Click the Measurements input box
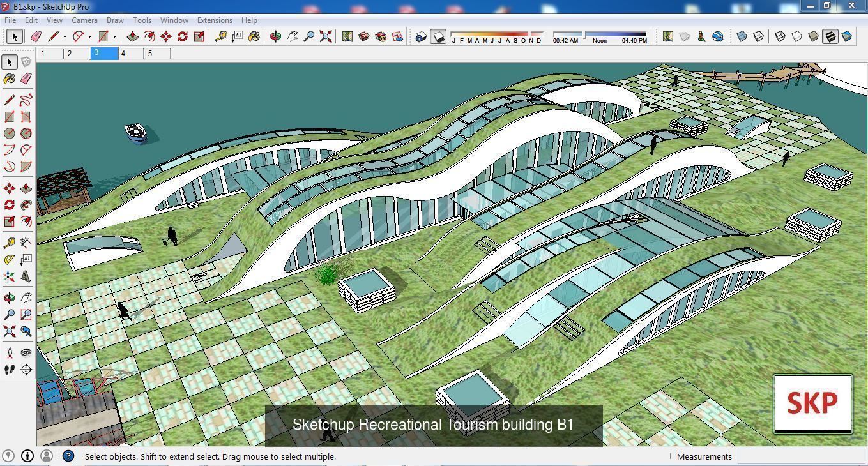 (x=800, y=456)
